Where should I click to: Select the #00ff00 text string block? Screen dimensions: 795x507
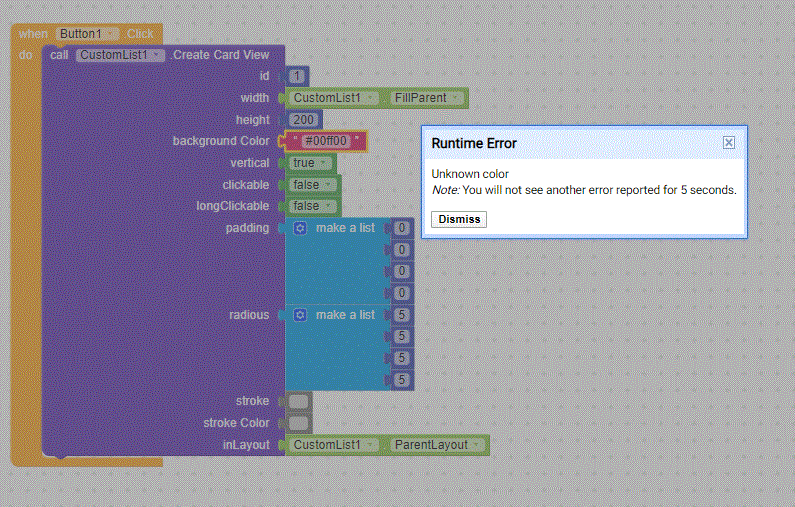[326, 141]
